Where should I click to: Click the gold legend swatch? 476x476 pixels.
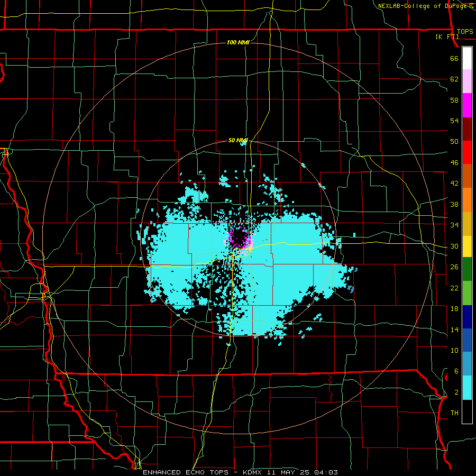pos(467,224)
